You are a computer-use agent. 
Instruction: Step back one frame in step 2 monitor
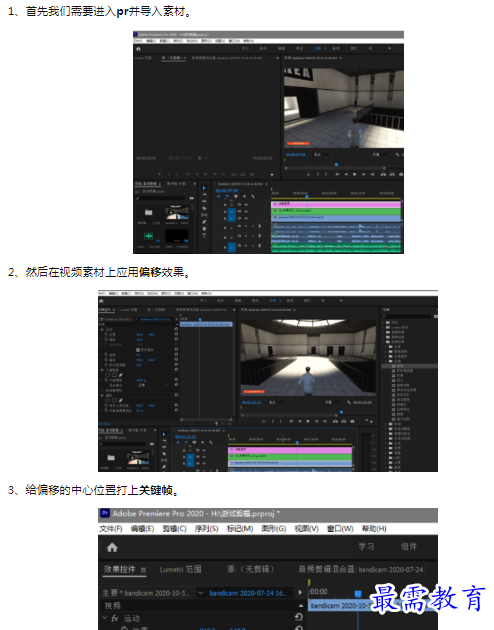[x=300, y=421]
